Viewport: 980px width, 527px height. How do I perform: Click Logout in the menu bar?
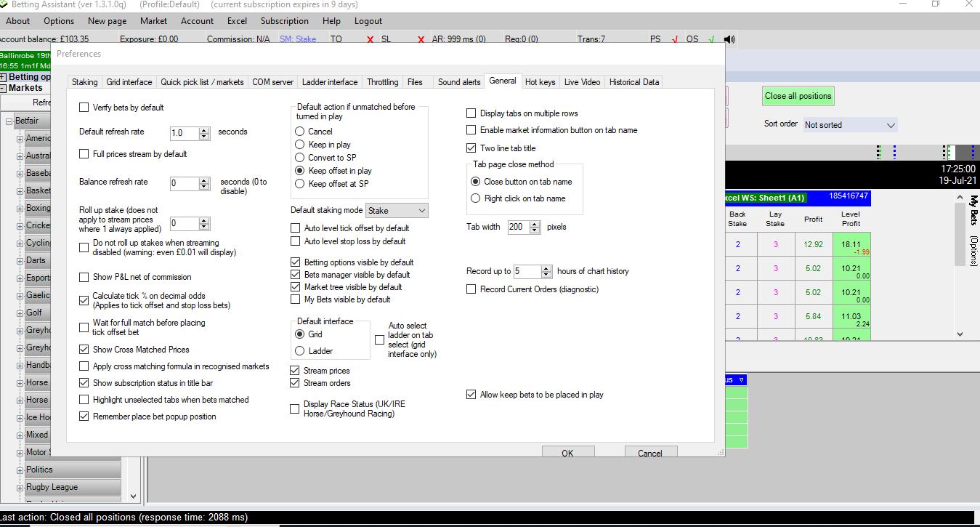[368, 21]
